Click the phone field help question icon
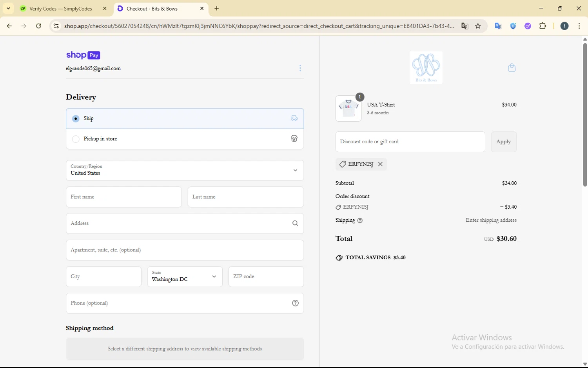The height and width of the screenshot is (368, 588). tap(296, 303)
